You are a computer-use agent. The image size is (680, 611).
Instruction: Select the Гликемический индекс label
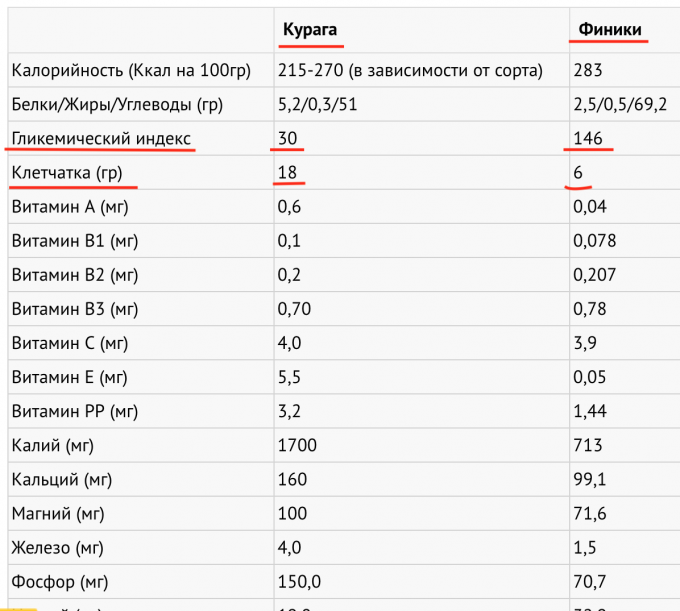click(x=100, y=138)
